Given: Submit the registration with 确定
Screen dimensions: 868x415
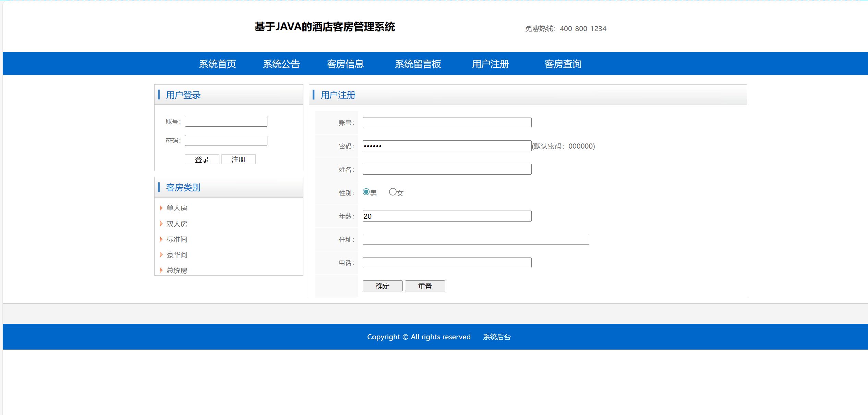Looking at the screenshot, I should [x=383, y=286].
